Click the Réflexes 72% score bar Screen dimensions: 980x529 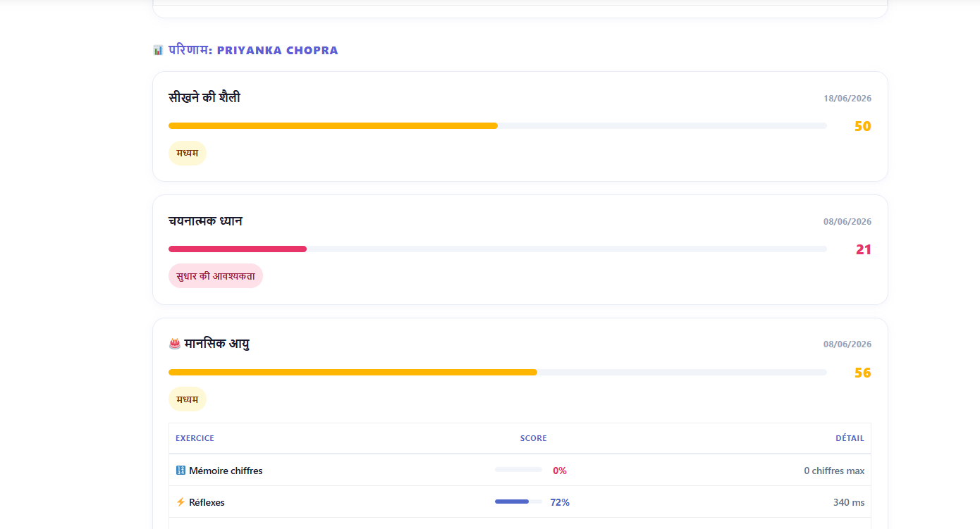(x=518, y=502)
